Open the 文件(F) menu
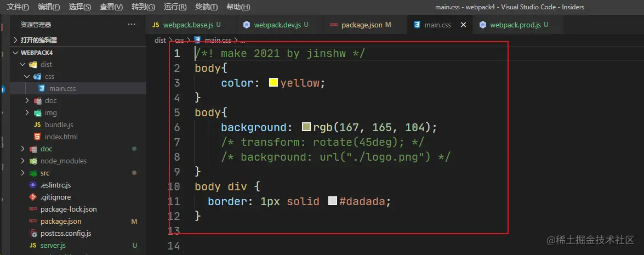644x255 pixels. (19, 7)
